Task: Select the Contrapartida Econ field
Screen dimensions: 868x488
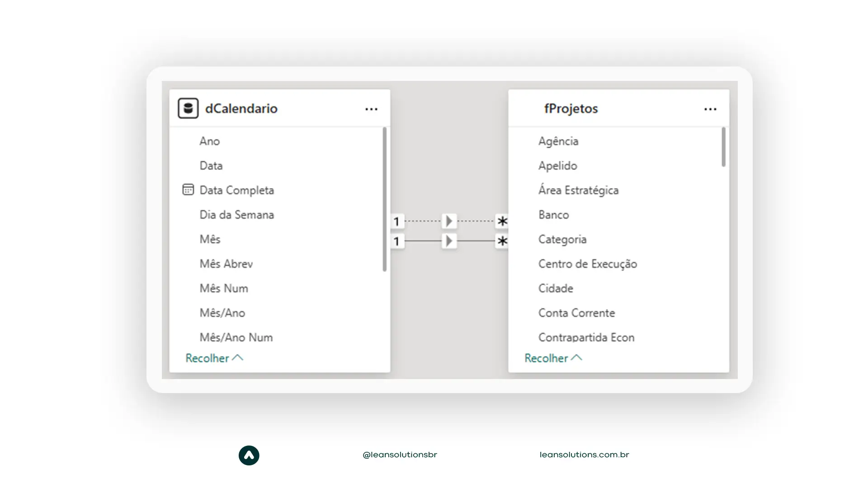Action: tap(586, 337)
